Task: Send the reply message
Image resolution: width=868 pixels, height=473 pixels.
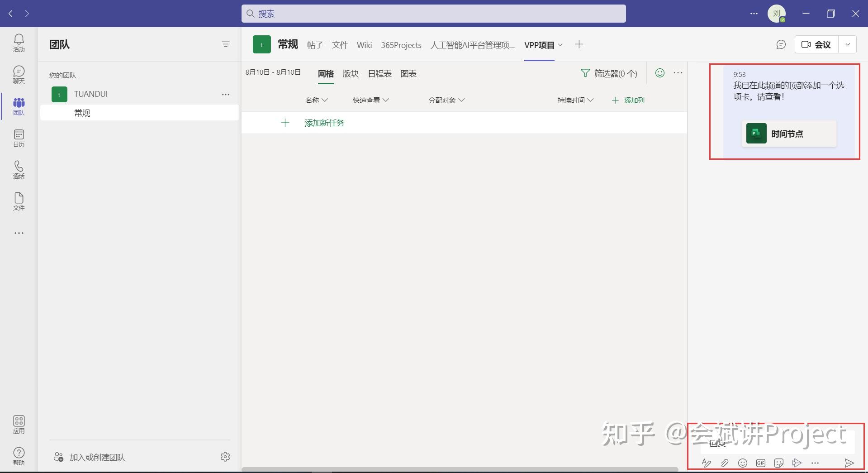Action: pos(849,463)
